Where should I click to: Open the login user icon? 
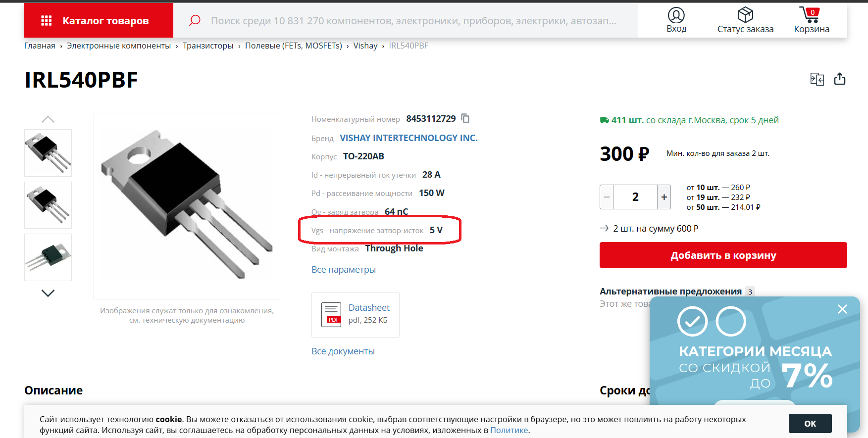(676, 15)
